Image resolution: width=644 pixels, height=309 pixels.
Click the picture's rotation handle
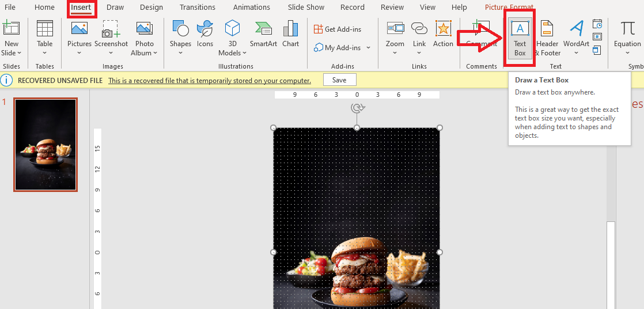pos(357,108)
